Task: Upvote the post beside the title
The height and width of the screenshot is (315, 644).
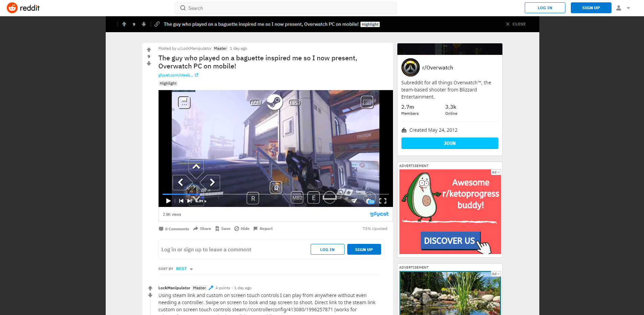Action: click(149, 50)
